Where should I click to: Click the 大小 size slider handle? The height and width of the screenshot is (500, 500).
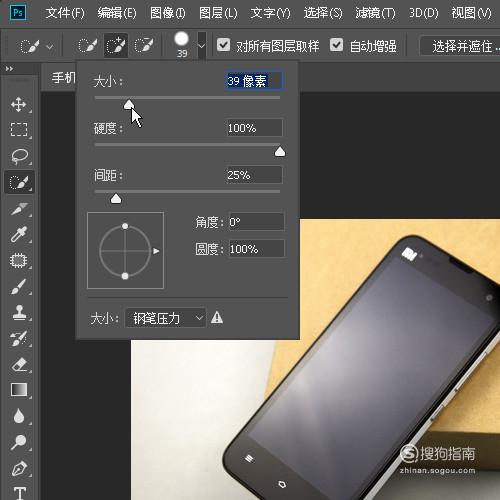[129, 104]
